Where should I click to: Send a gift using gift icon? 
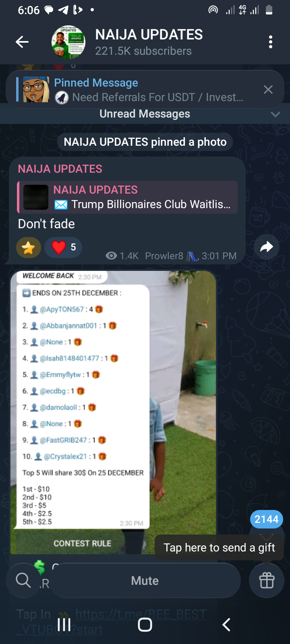pos(267,580)
